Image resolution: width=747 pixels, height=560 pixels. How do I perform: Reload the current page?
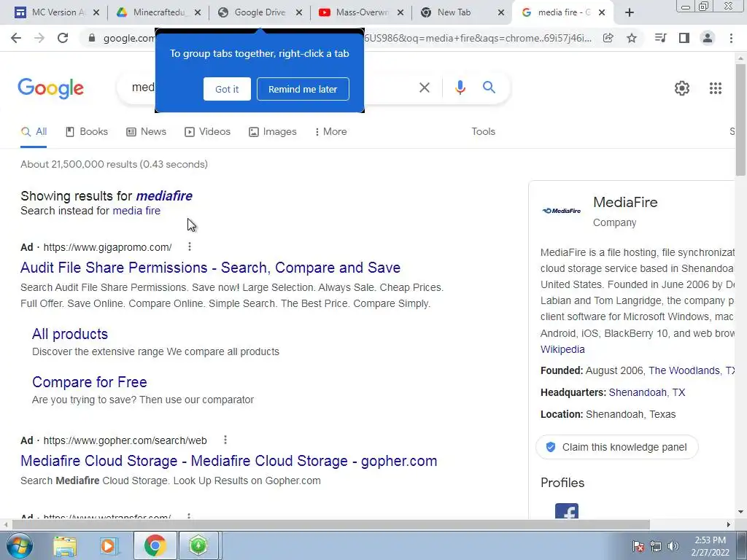pyautogui.click(x=63, y=38)
